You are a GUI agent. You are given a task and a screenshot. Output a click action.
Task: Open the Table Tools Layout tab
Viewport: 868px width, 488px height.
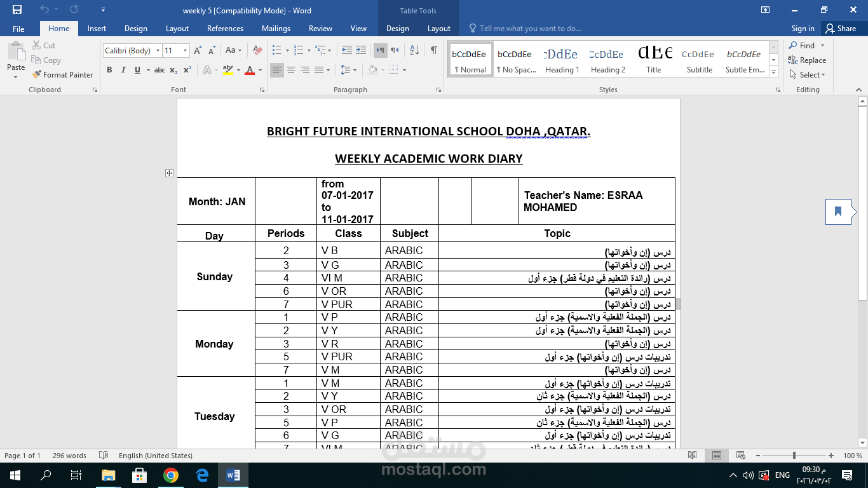438,29
